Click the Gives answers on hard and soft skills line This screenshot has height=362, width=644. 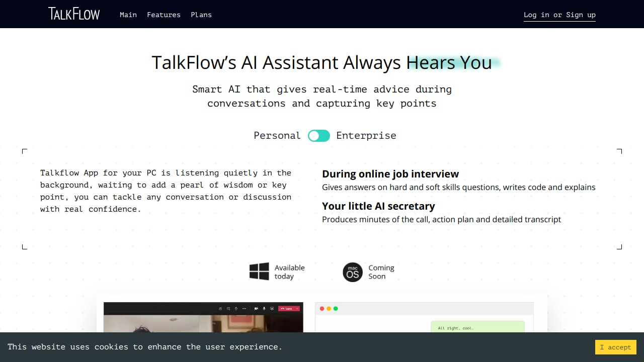(459, 187)
